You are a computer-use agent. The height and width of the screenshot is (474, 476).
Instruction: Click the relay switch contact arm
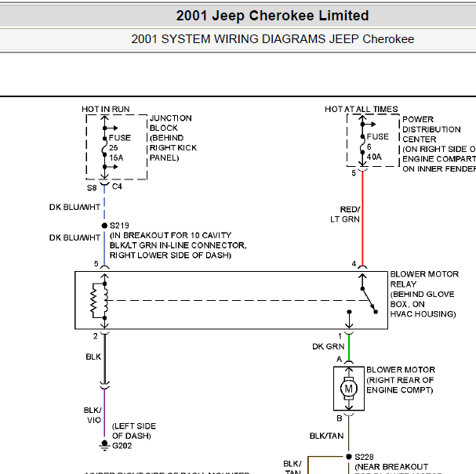point(369,300)
